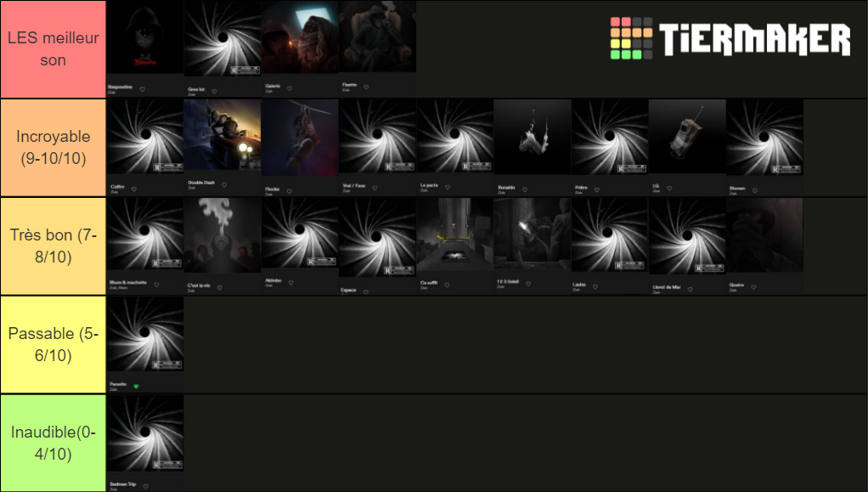Image resolution: width=868 pixels, height=492 pixels.
Task: Like the Rhum & machette track heart
Action: point(156,285)
